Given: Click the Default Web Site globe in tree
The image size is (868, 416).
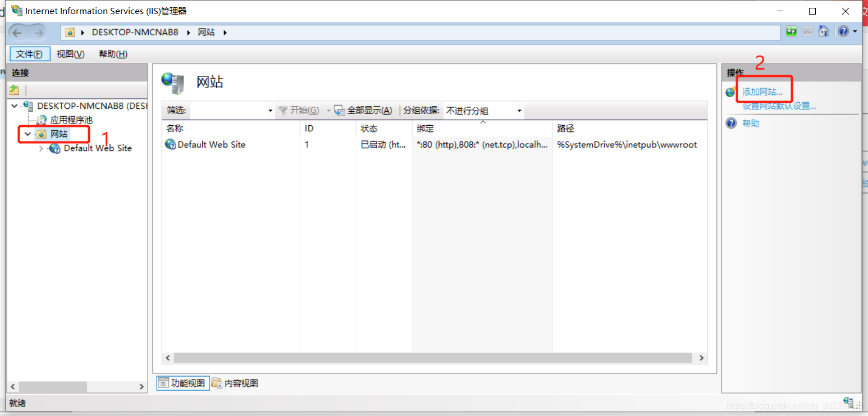Looking at the screenshot, I should point(55,148).
